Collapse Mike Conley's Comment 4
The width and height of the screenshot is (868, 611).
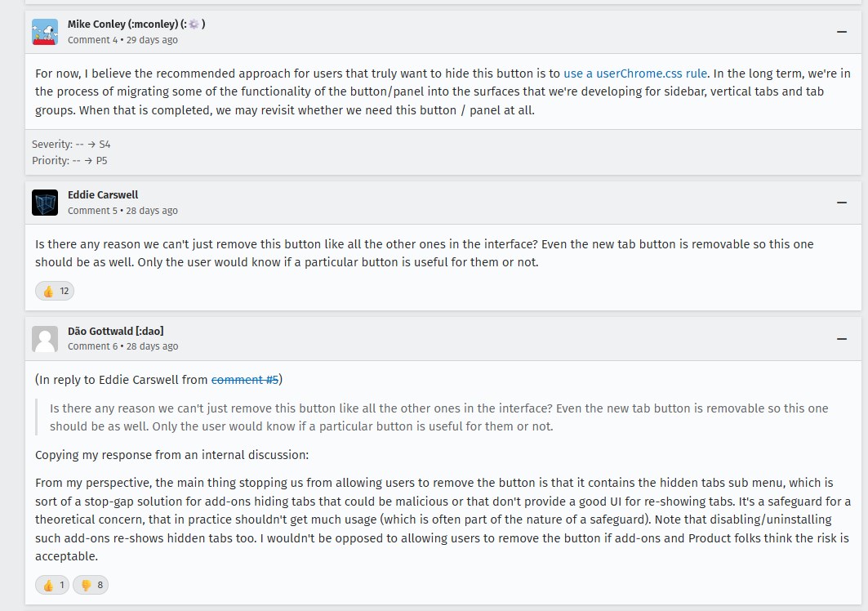pos(842,32)
